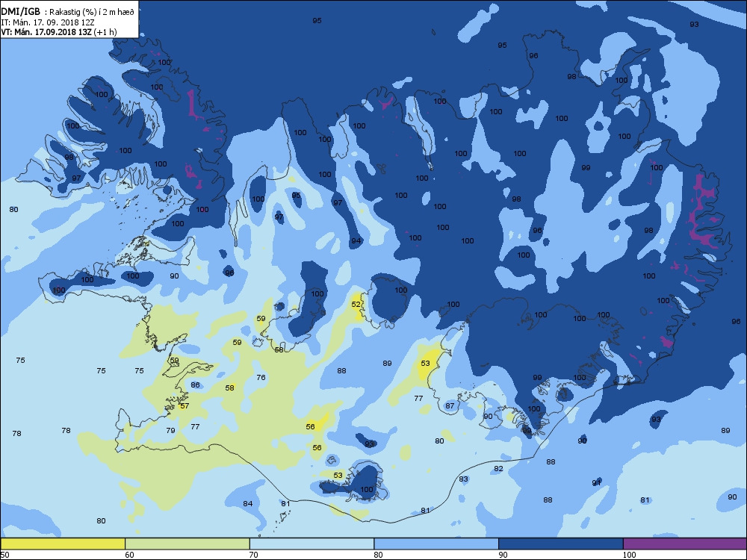Click the dark blue 90–100 legend color block
The height and width of the screenshot is (560, 747).
(x=561, y=544)
